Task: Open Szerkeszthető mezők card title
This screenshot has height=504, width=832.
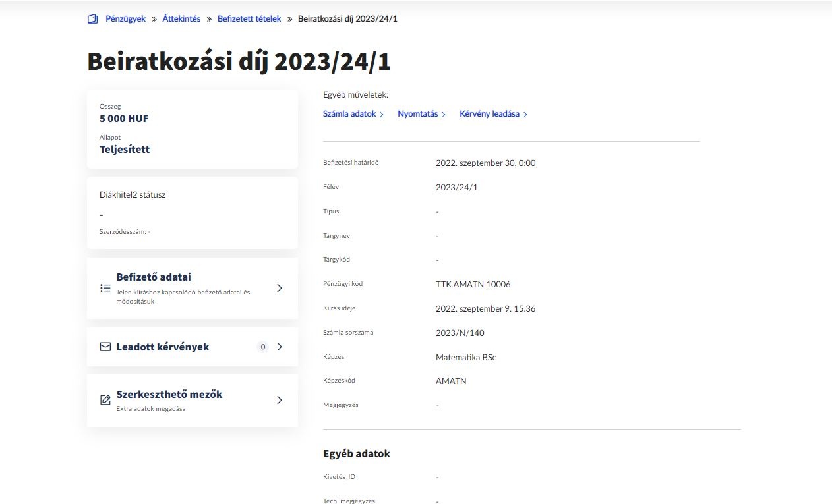Action: (169, 394)
